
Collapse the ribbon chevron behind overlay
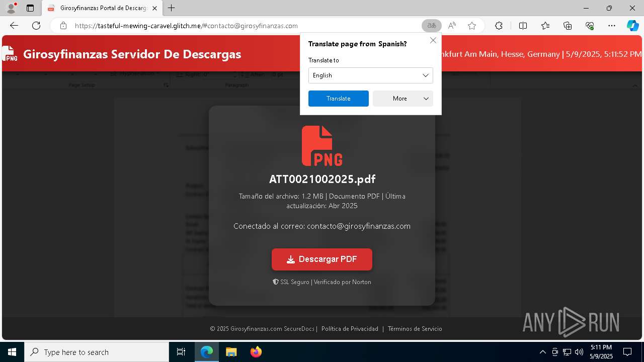[x=635, y=86]
